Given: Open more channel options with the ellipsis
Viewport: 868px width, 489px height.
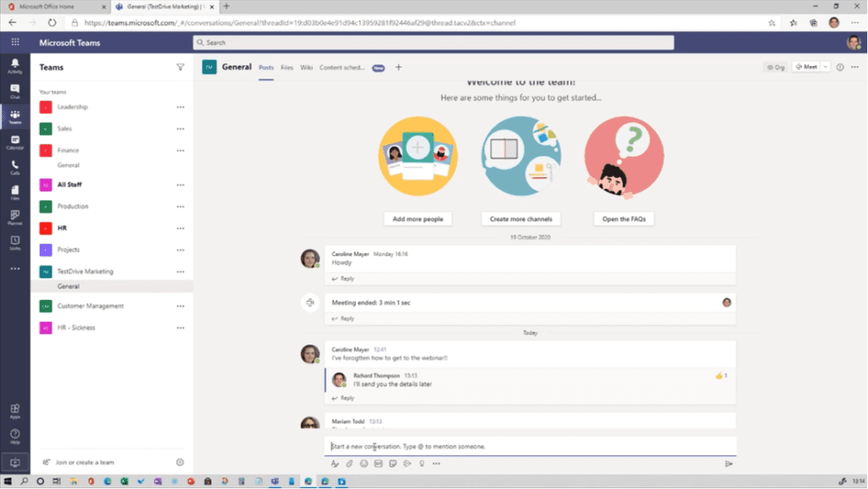Looking at the screenshot, I should [x=854, y=67].
